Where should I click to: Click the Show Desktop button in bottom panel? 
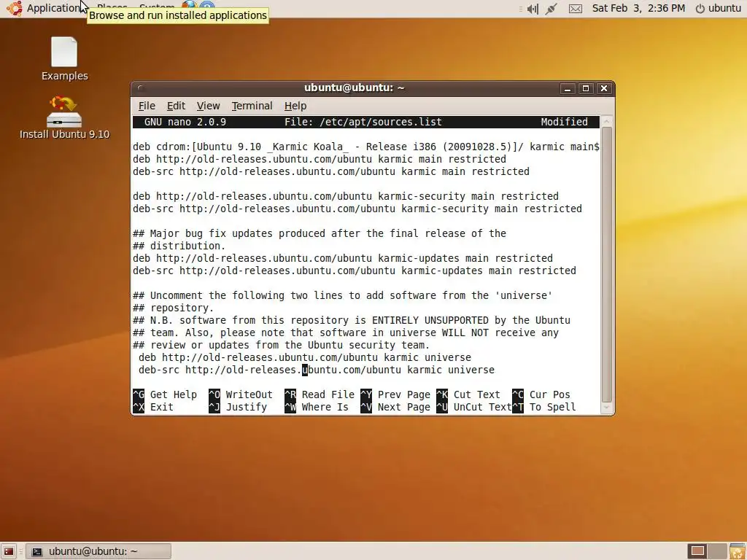click(x=9, y=551)
